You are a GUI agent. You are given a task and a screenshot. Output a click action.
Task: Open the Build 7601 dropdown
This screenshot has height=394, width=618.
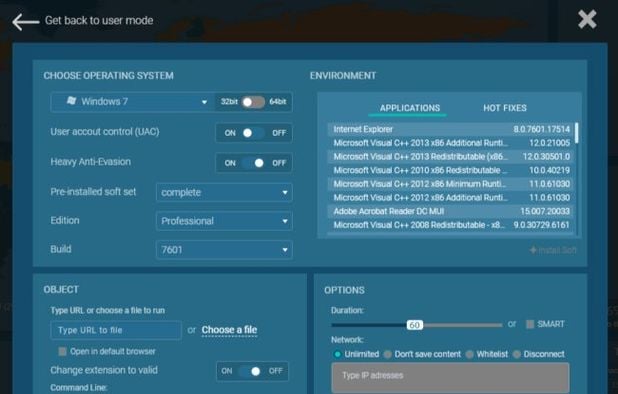[x=224, y=250]
